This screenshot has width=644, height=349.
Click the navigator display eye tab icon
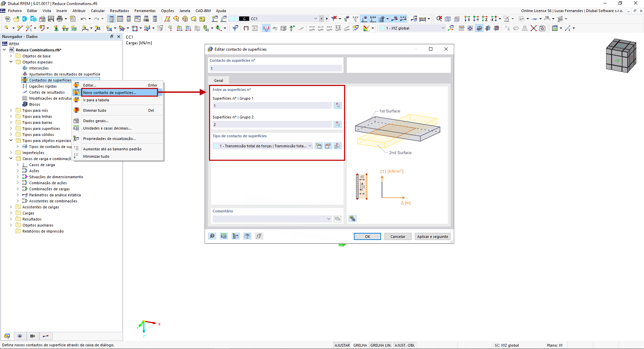pyautogui.click(x=20, y=336)
